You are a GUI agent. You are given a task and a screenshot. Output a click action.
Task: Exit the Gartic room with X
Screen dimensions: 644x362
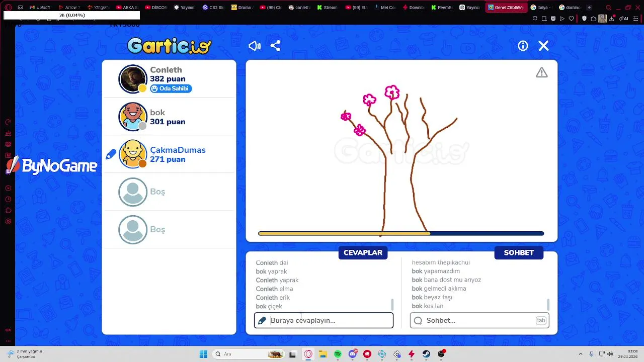tap(543, 46)
